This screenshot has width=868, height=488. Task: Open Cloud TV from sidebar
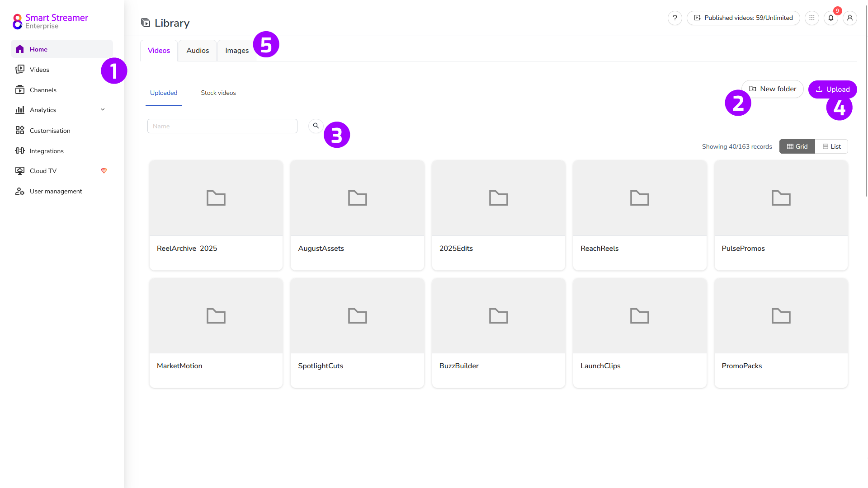tap(43, 171)
